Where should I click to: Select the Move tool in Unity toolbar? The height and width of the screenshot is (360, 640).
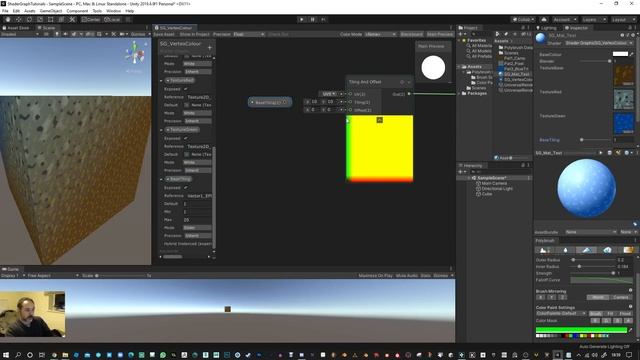[x=18, y=19]
